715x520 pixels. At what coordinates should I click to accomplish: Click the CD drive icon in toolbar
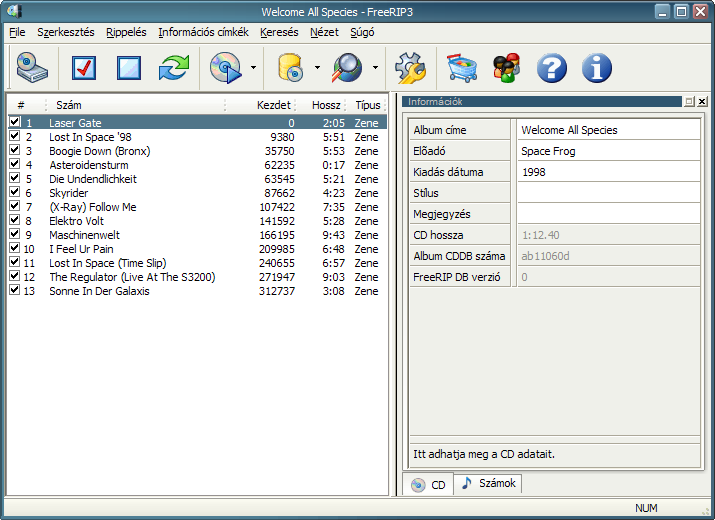point(32,68)
